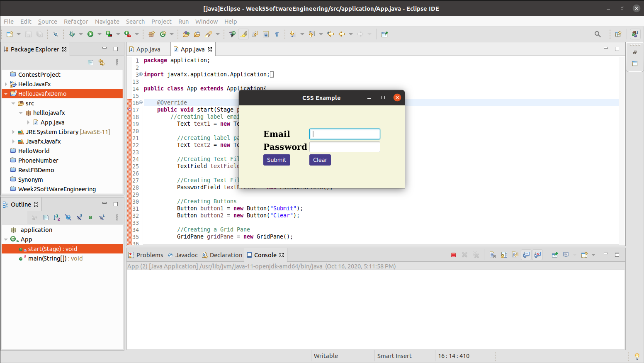
Task: Terminate the running app with red stop button
Action: [x=453, y=255]
